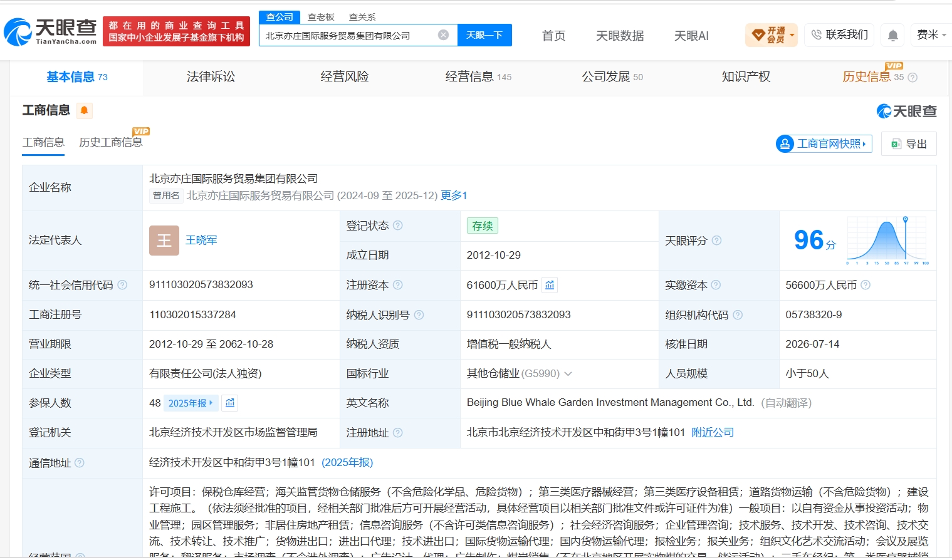952x560 pixels.
Task: Select the 工商信息 sub-tab
Action: pyautogui.click(x=43, y=143)
